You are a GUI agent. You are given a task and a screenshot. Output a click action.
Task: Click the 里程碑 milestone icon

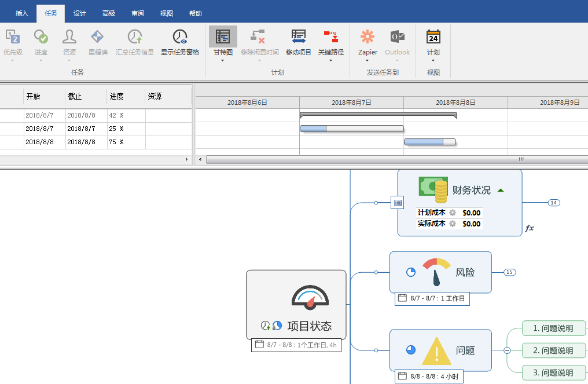point(97,36)
